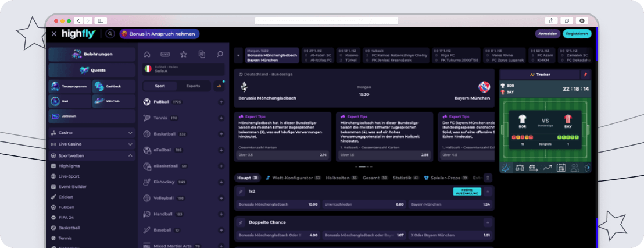
Task: Select über 3.5 odds 2.14 tip
Action: click(282, 155)
